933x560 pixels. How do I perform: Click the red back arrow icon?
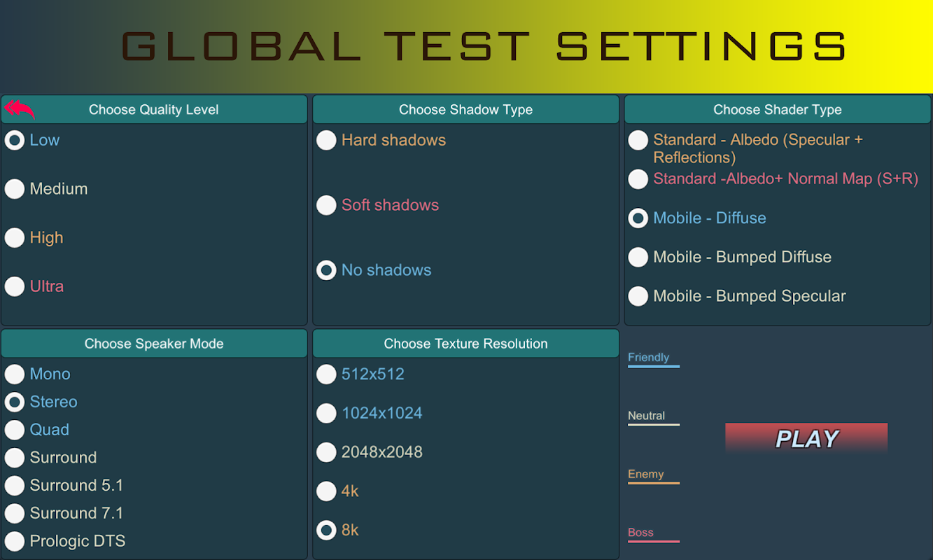[20, 109]
